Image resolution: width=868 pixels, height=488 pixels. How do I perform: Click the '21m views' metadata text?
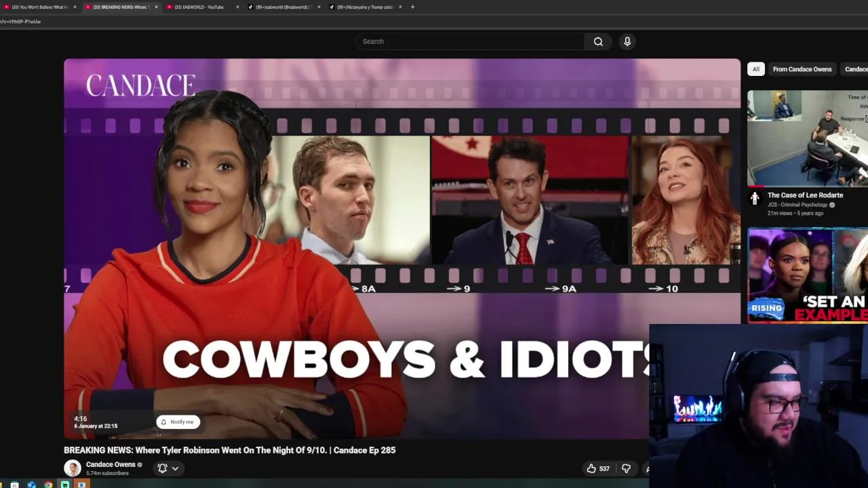[780, 213]
